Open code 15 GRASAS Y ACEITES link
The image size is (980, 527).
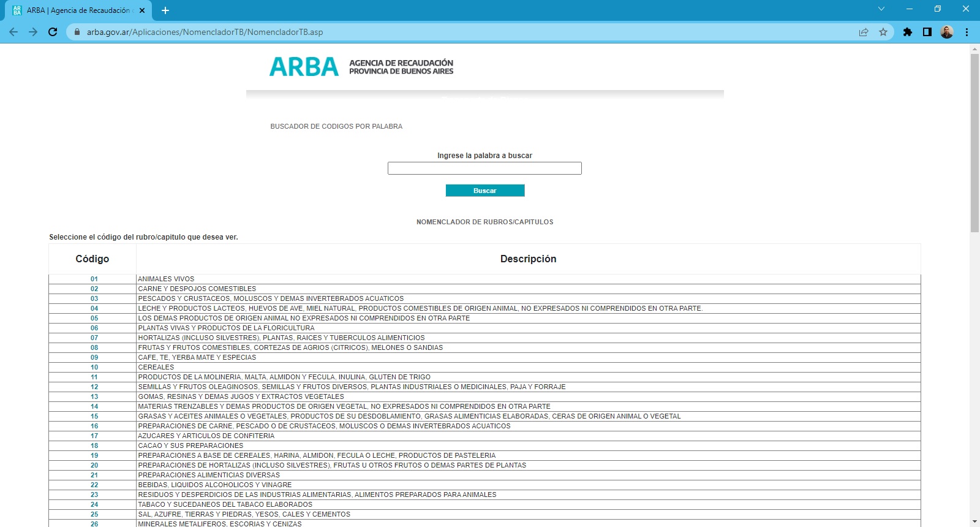pos(94,416)
